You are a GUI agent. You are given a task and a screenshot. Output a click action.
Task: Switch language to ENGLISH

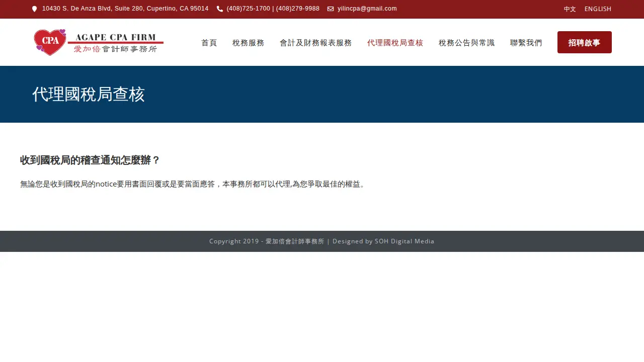[598, 9]
